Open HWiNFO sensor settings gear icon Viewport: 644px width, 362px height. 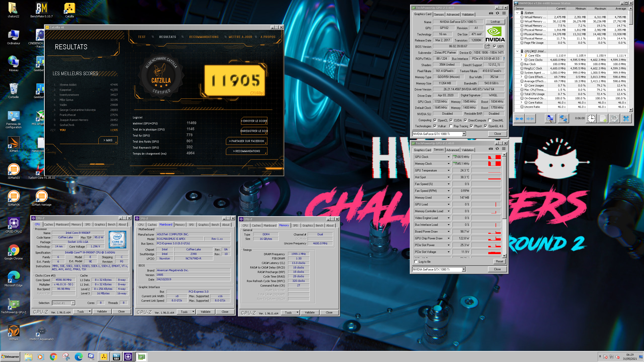pyautogui.click(x=614, y=118)
